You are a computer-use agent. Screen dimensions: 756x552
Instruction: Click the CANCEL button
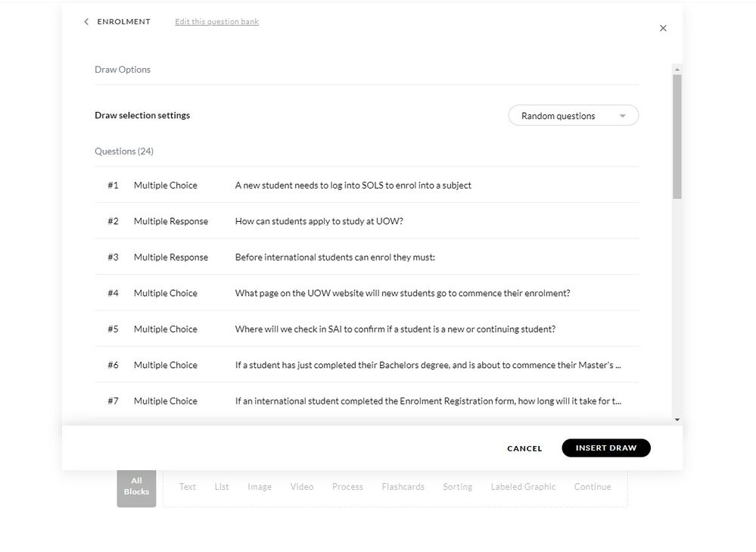click(x=524, y=448)
